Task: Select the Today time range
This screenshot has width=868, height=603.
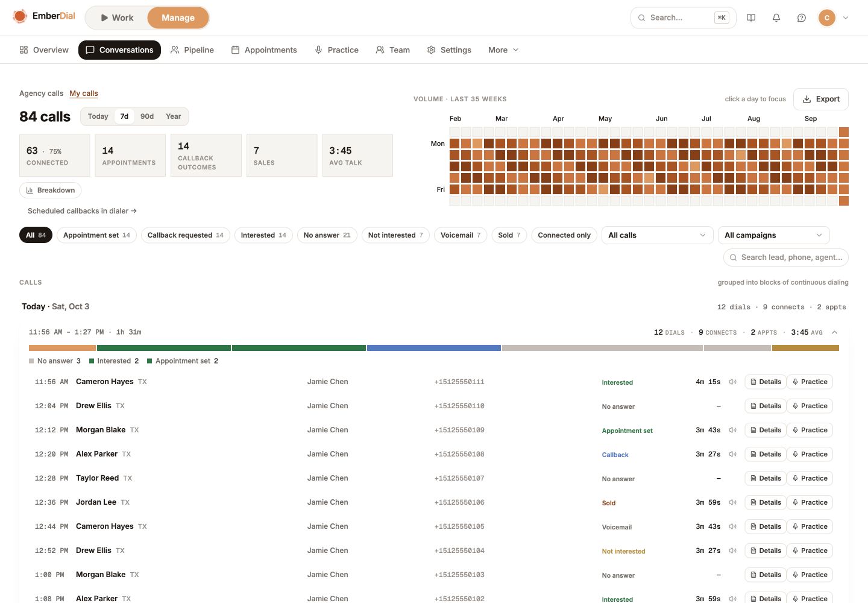Action: (x=98, y=116)
